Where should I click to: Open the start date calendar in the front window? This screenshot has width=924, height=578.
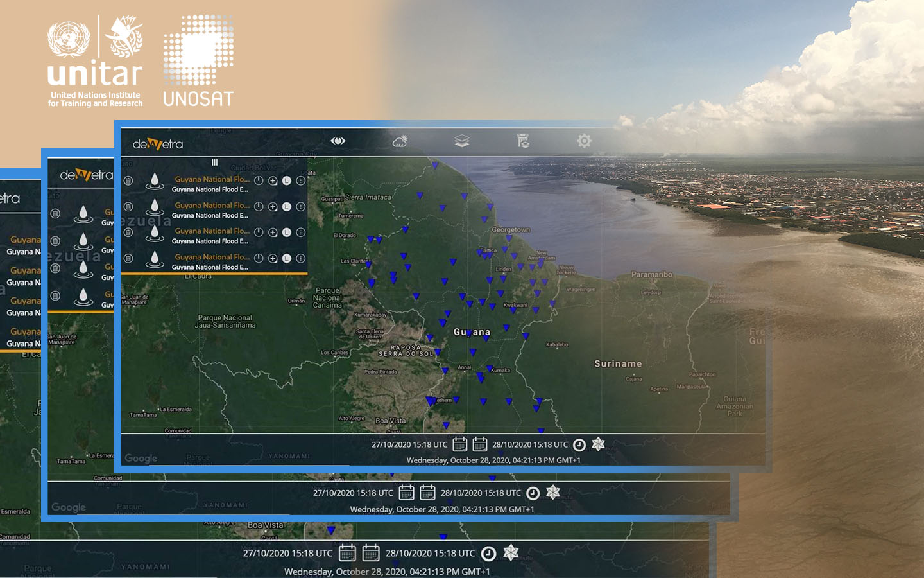click(459, 444)
